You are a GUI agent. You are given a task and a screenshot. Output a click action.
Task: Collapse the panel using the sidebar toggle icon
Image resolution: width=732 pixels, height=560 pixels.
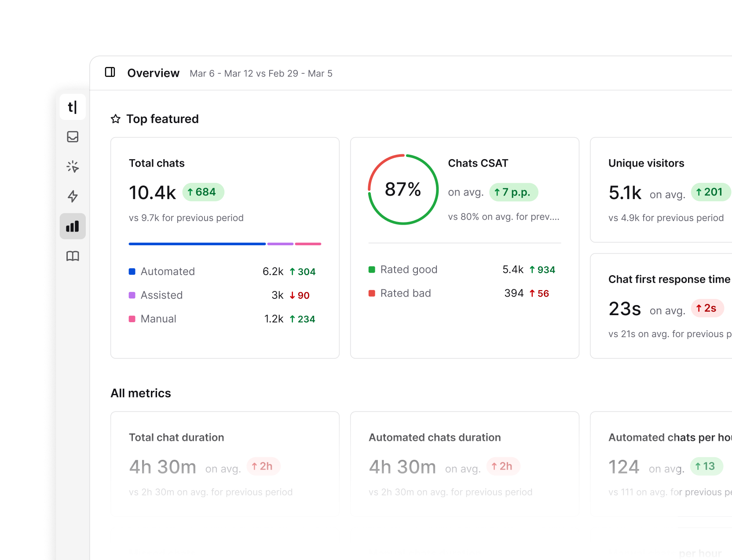[110, 73]
